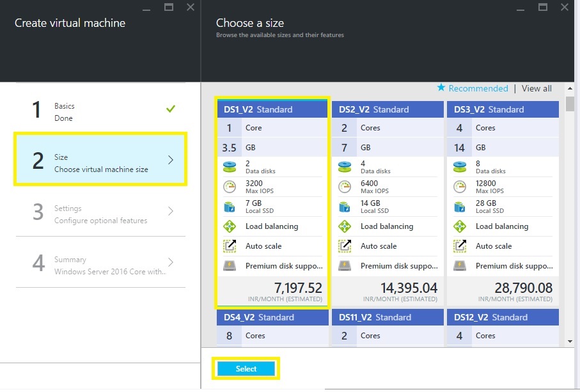Viewport: 580px width, 392px height.
Task: Click the Data disks icon in DS1_V2 card
Action: click(x=230, y=167)
